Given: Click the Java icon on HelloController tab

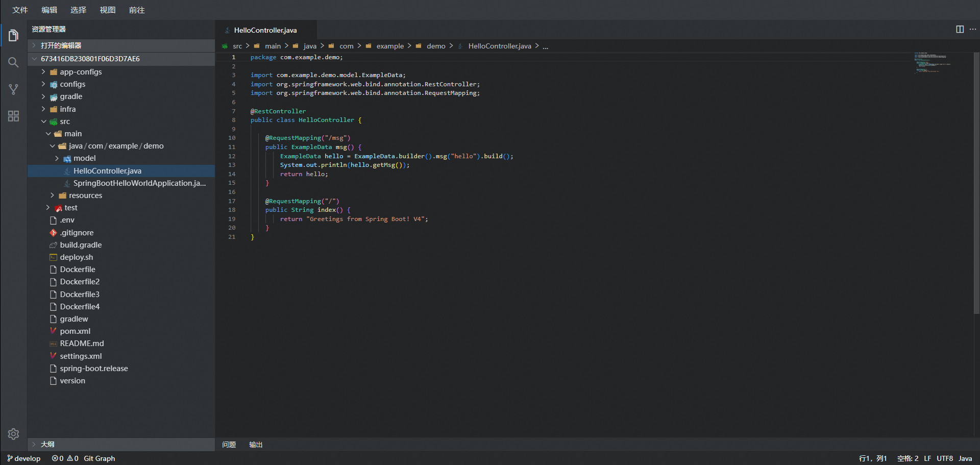Looking at the screenshot, I should [227, 30].
